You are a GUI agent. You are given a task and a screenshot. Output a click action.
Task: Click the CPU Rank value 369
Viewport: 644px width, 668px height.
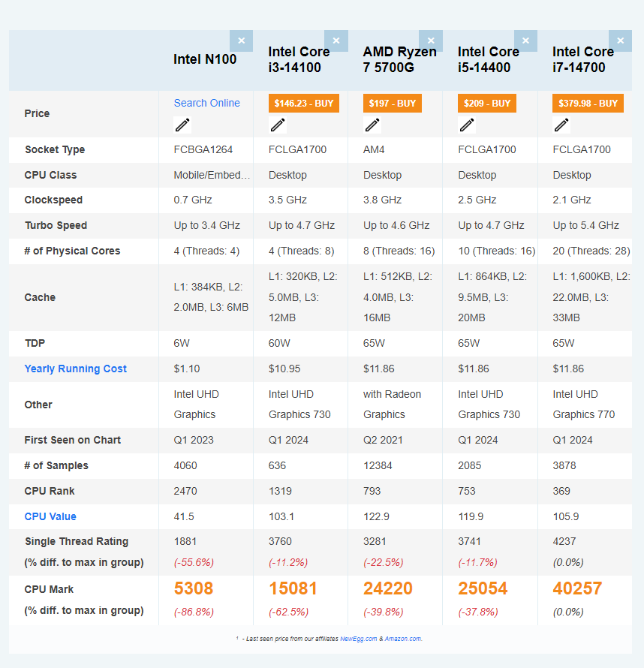tap(561, 491)
